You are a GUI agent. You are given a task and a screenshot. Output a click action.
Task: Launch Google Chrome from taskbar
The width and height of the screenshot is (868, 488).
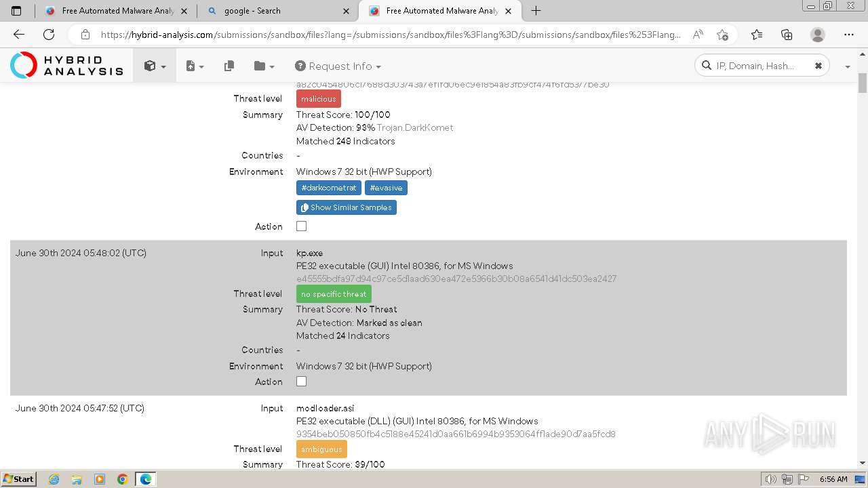(x=123, y=479)
